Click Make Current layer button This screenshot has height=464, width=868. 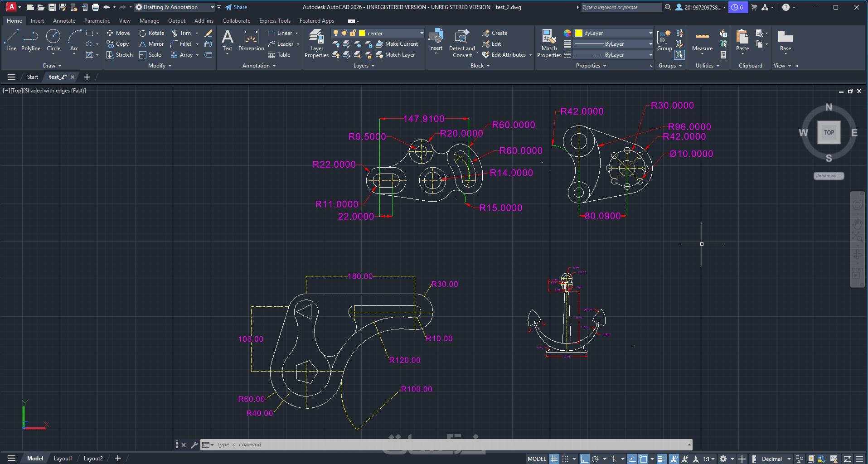tap(397, 44)
